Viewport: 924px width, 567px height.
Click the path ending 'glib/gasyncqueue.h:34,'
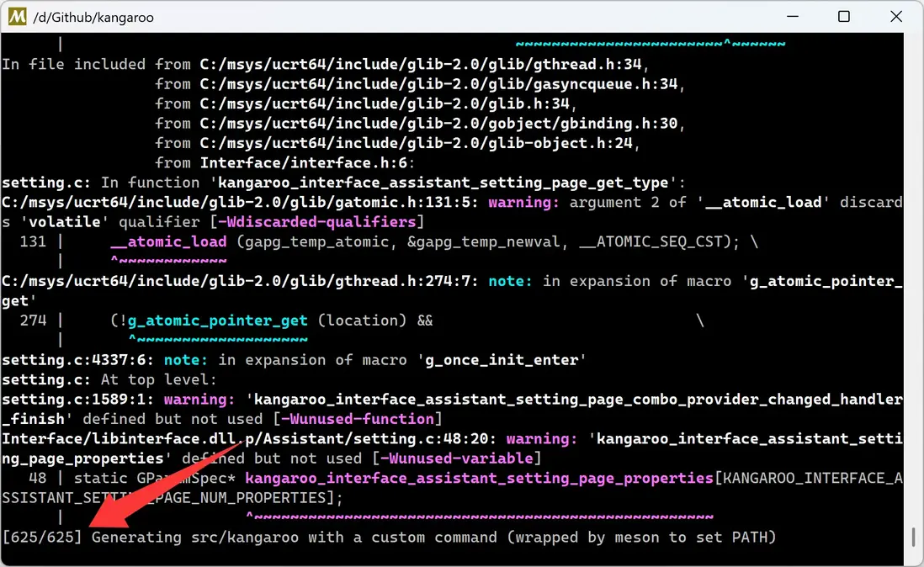[443, 84]
